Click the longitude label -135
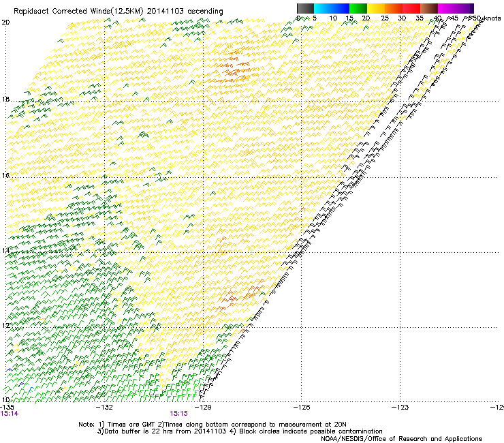 (7, 408)
